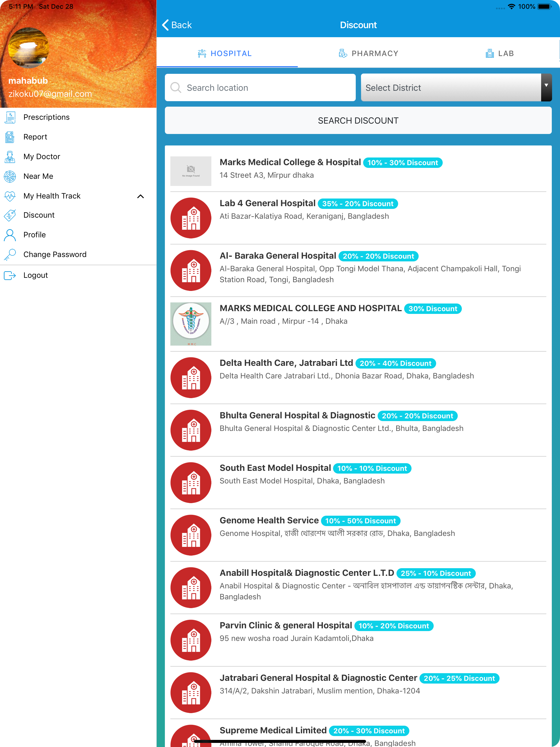Open South East Model Hospital listing
The height and width of the screenshot is (747, 560).
tap(358, 483)
